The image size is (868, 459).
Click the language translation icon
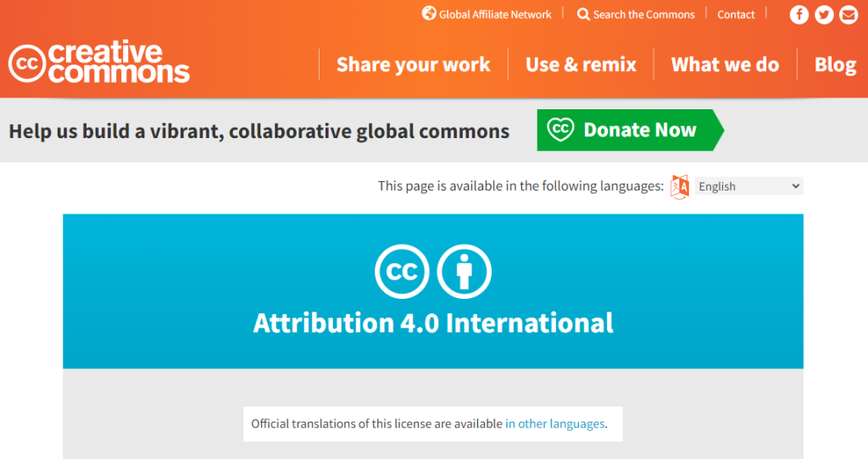[x=680, y=186]
